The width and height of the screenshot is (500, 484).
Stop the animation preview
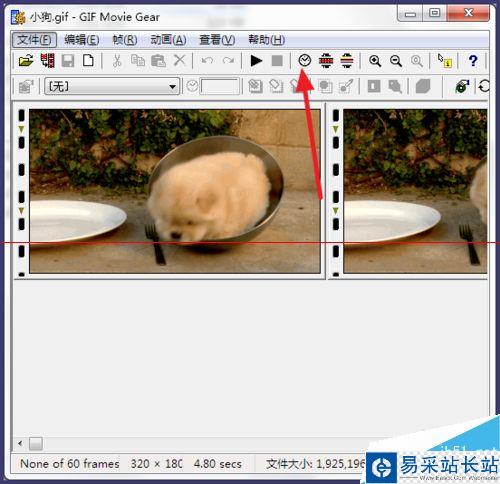click(x=277, y=61)
